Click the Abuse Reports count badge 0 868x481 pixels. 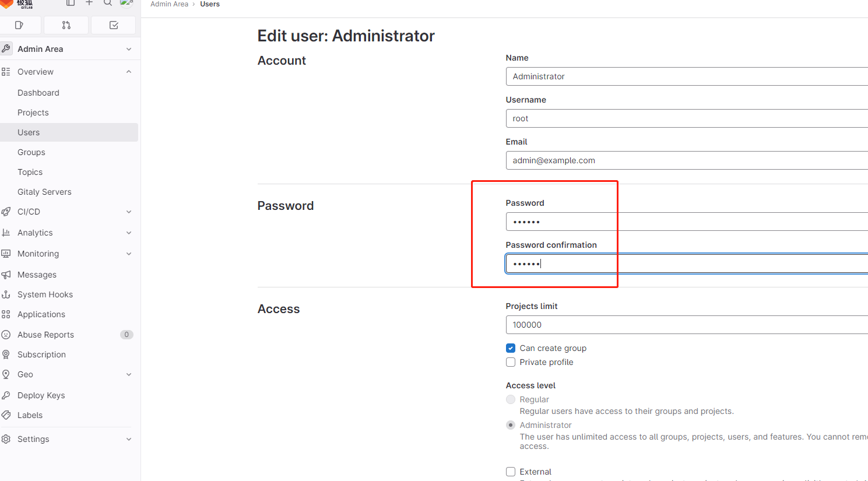tap(126, 335)
